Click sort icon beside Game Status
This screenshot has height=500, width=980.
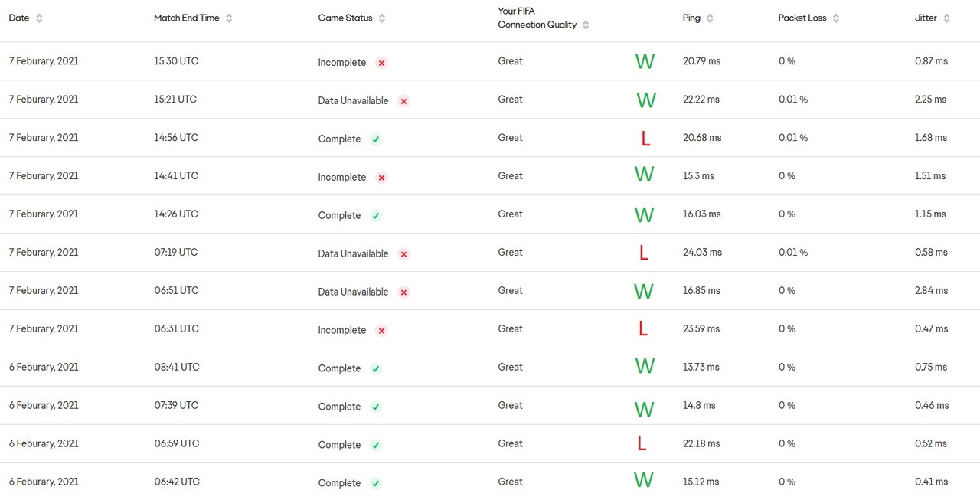coord(382,18)
